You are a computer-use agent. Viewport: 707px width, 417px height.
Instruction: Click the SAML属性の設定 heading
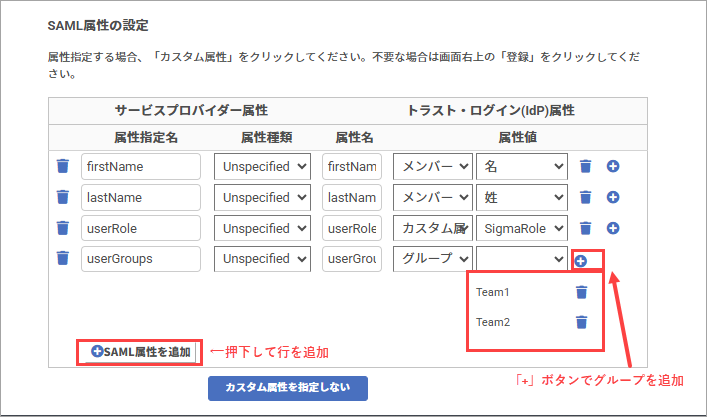pyautogui.click(x=98, y=25)
